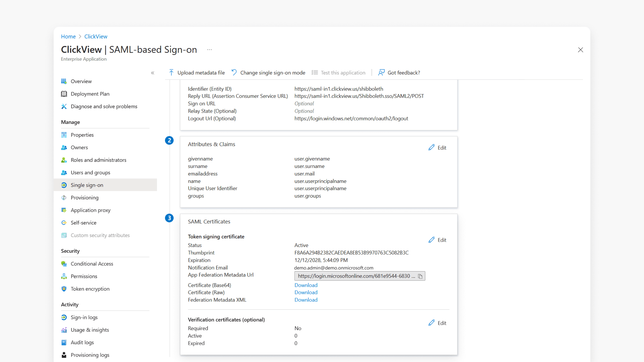Edit the token signing certificate
Viewport: 644px width, 362px height.
point(438,240)
